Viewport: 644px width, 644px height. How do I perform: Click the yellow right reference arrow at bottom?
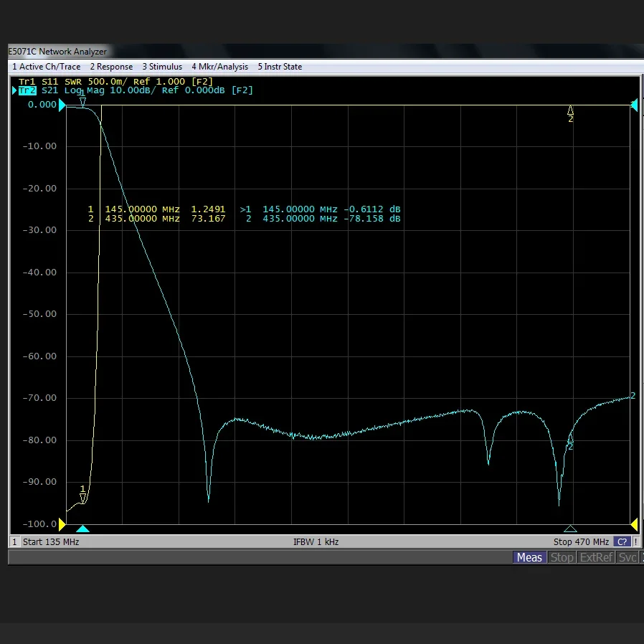point(634,524)
